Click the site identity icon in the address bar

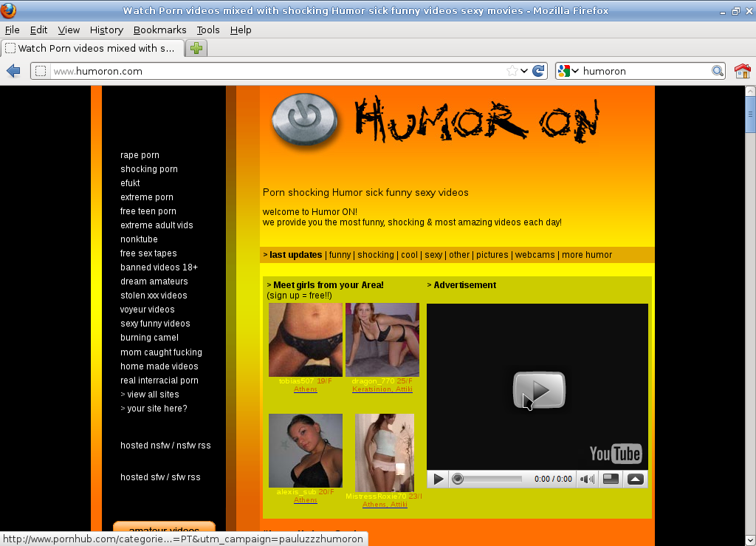41,71
